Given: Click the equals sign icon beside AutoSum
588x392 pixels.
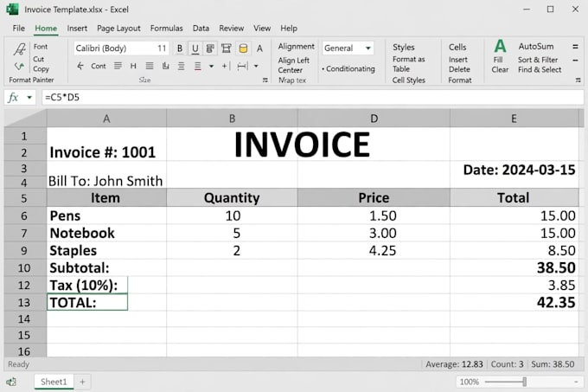Looking at the screenshot, I should tap(575, 47).
